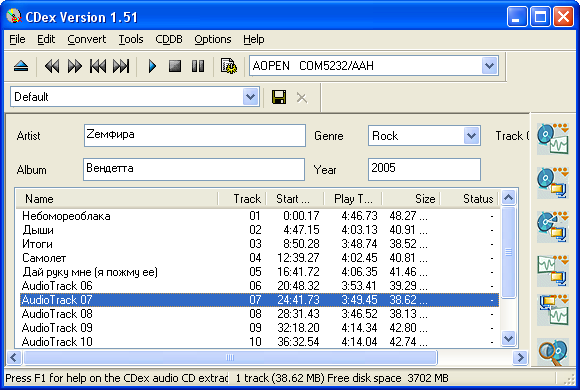580x390 pixels.
Task: Sort tracks by the Name column header
Action: click(117, 199)
